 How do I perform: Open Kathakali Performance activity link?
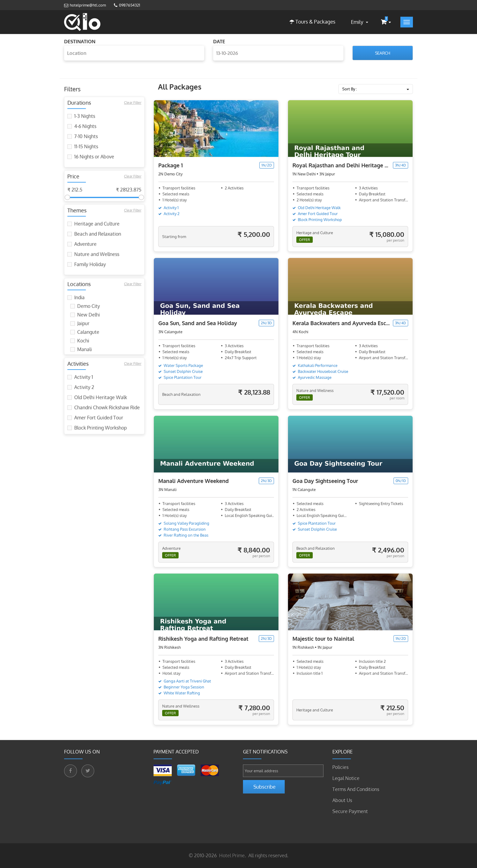tap(318, 365)
